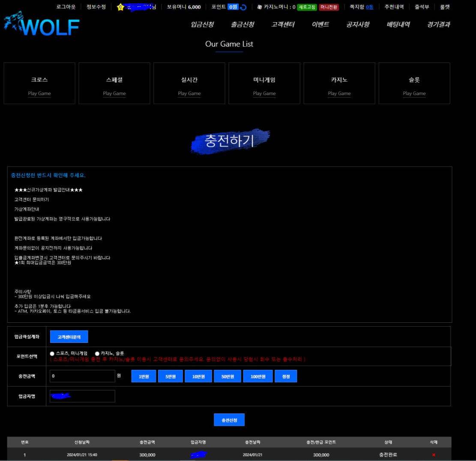
Task: Go to the 배팅내역 menu
Action: [x=398, y=24]
